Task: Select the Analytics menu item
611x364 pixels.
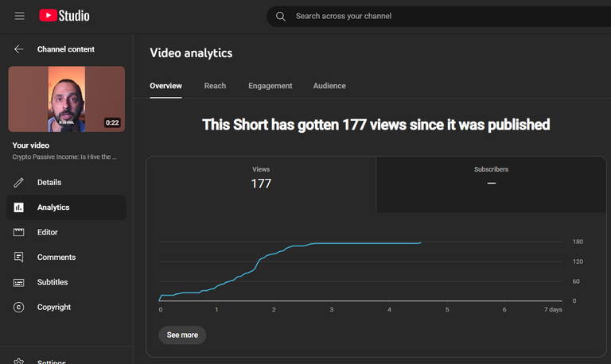Action: pyautogui.click(x=66, y=207)
